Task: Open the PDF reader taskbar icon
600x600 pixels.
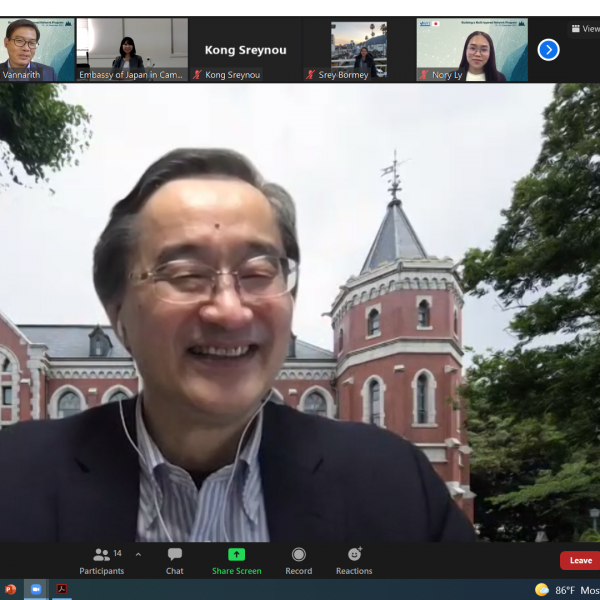Action: (62, 589)
